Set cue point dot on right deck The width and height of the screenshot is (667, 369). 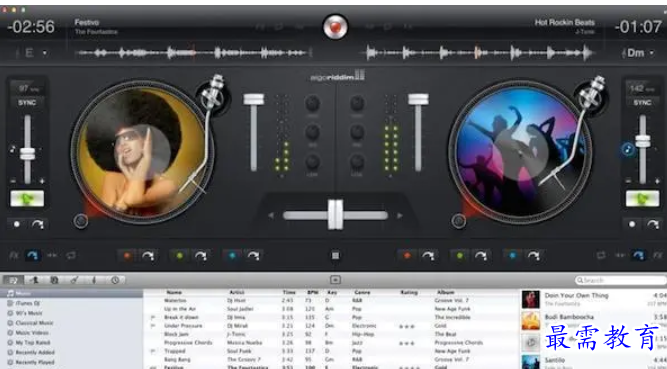point(632,224)
